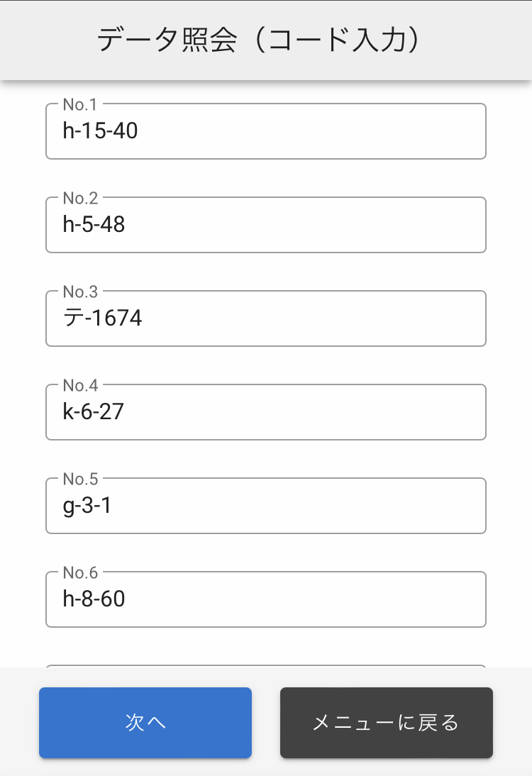
Task: Click the No.2 field label
Action: click(80, 199)
